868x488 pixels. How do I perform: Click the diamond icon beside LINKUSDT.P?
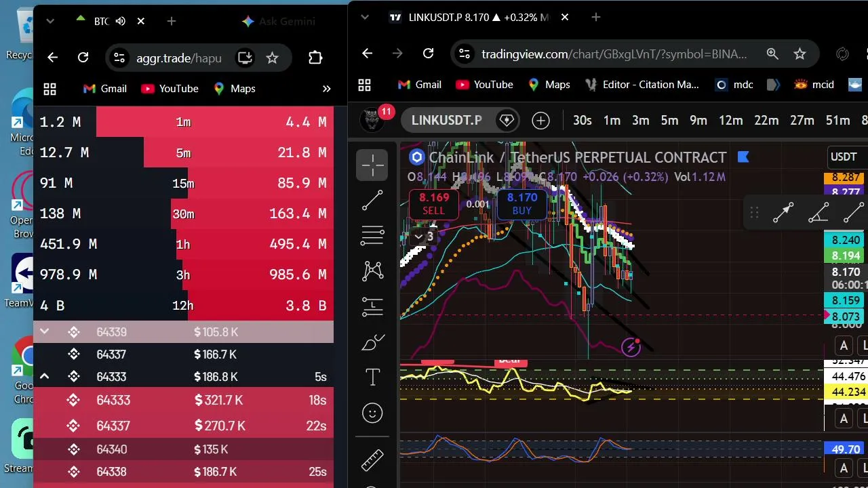(x=507, y=121)
